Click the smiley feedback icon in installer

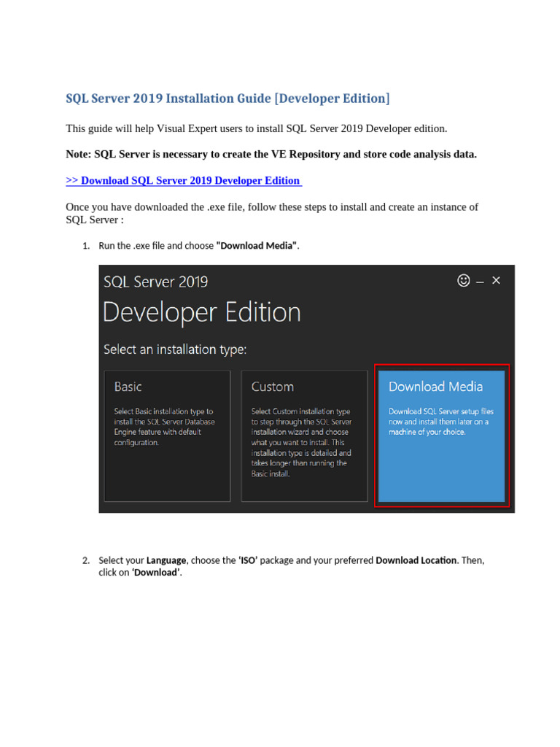(463, 280)
